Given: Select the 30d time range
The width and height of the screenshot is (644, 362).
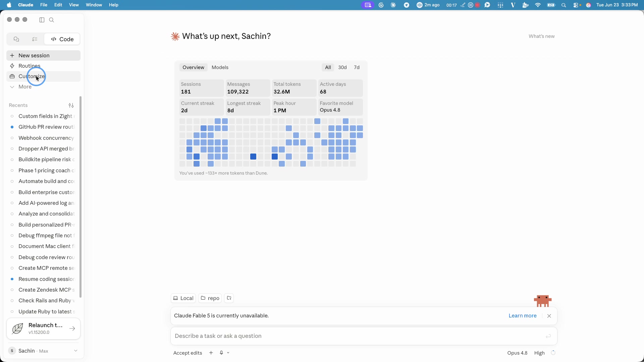Looking at the screenshot, I should 342,67.
